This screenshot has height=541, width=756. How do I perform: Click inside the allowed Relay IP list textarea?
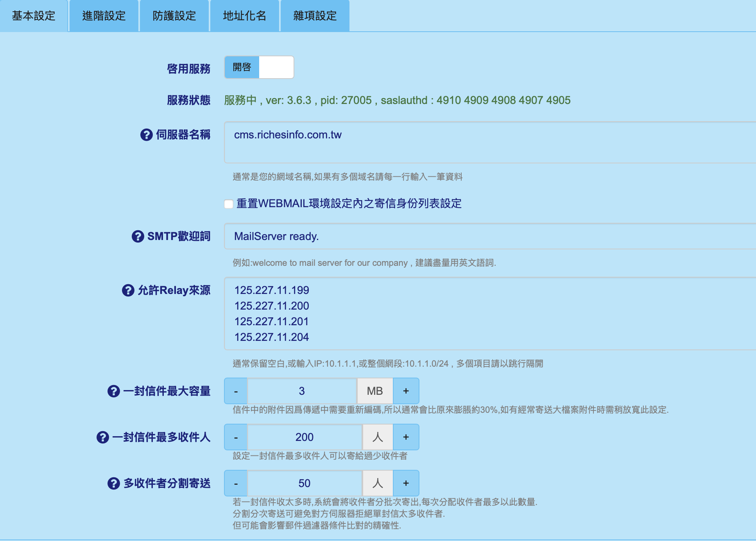click(x=391, y=313)
